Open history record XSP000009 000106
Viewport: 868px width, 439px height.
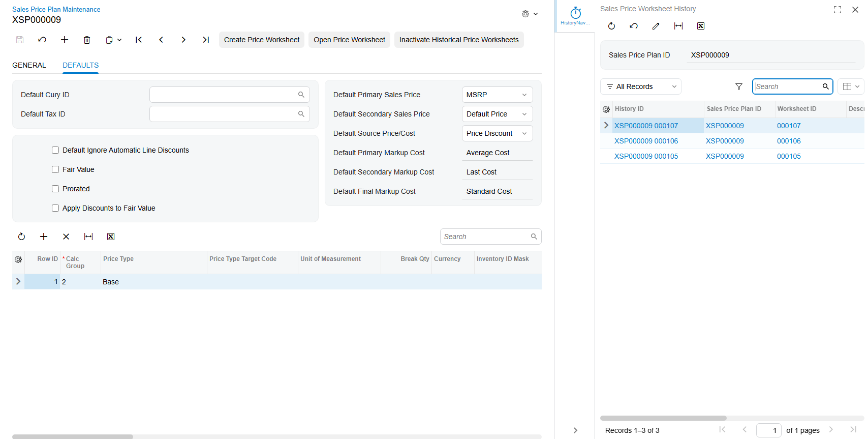[x=646, y=141]
